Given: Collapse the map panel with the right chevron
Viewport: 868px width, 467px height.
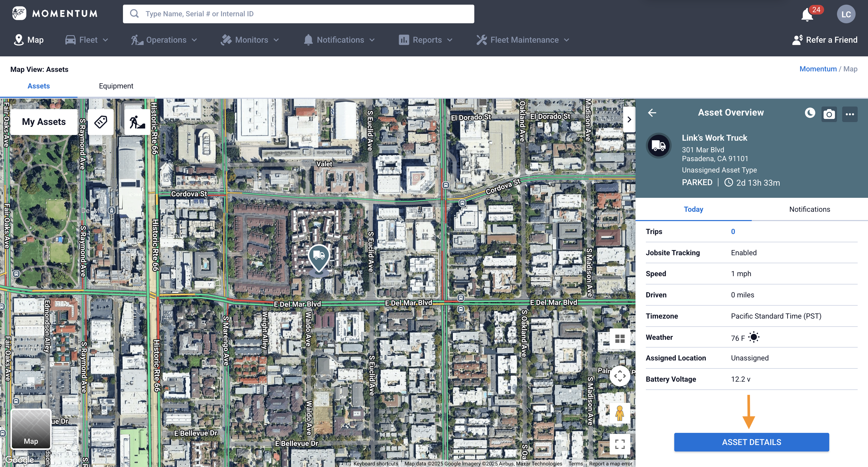Looking at the screenshot, I should [629, 119].
